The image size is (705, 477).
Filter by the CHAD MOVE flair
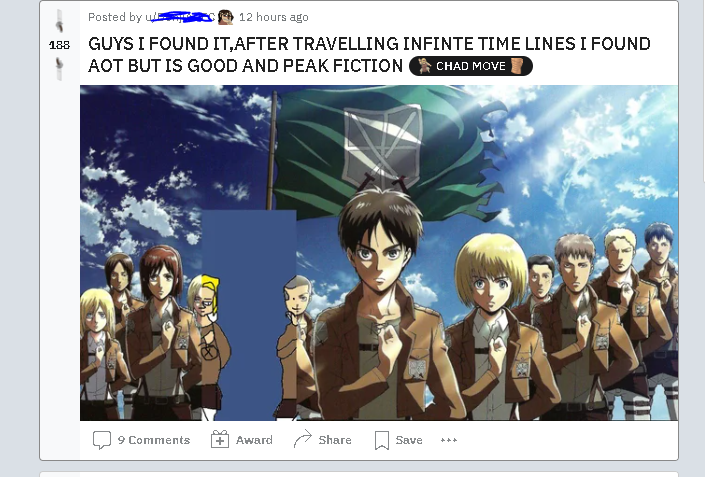(471, 66)
